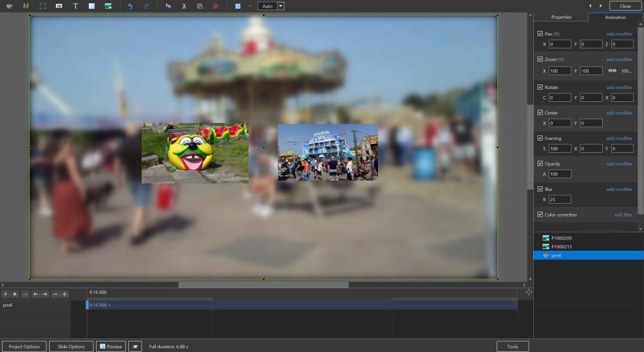
Task: Delete object with the red X icon
Action: (x=216, y=6)
